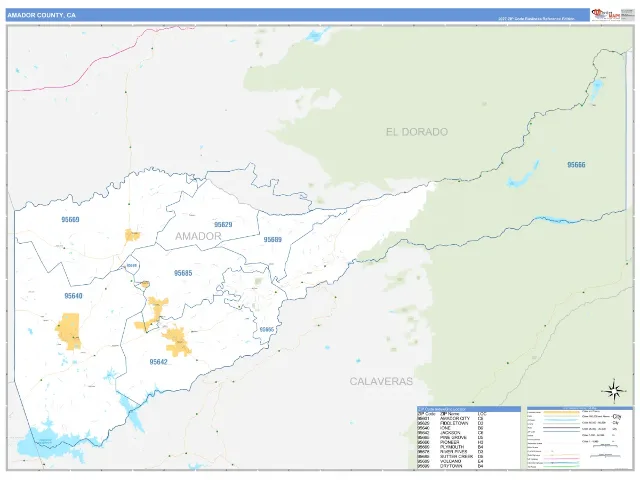Click ZIP code label 95665
The width and height of the screenshot is (640, 480).
pyautogui.click(x=267, y=329)
